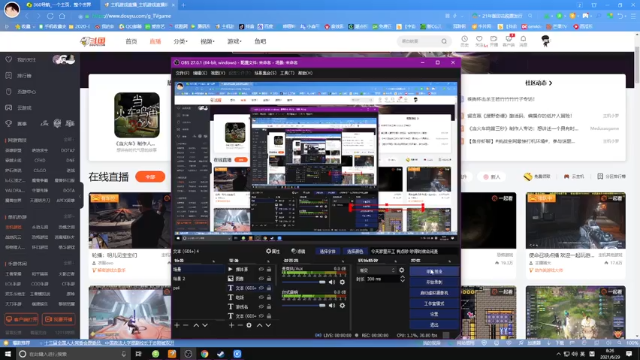Mute the desktop audio channel
This screenshot has height=360, width=640.
(332, 305)
